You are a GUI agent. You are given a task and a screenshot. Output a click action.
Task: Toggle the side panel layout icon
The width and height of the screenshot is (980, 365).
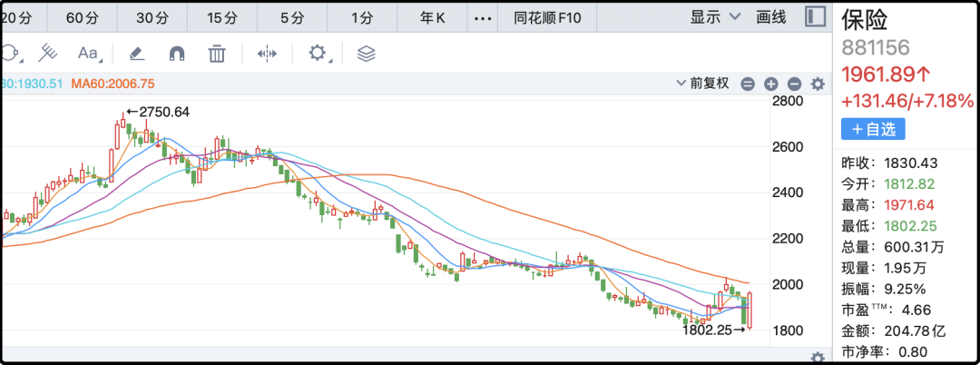(815, 16)
